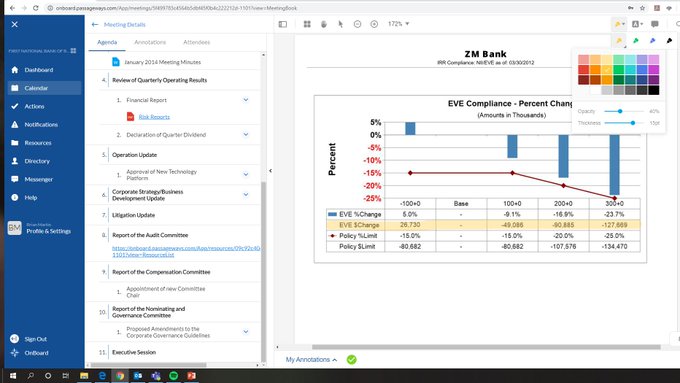Adjust the Thickness slider handle
This screenshot has height=383, width=680.
click(x=633, y=123)
